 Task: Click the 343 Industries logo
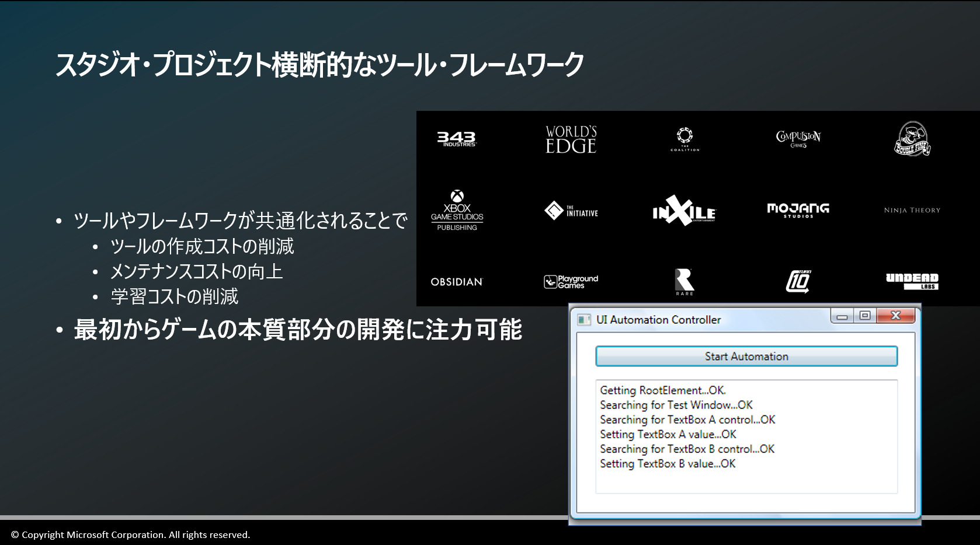[457, 139]
